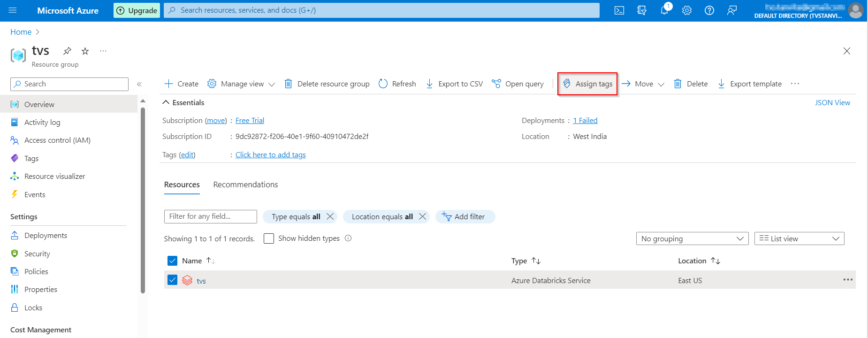Favorite tvs with the star icon
Viewport: 868px width, 338px height.
[x=85, y=51]
